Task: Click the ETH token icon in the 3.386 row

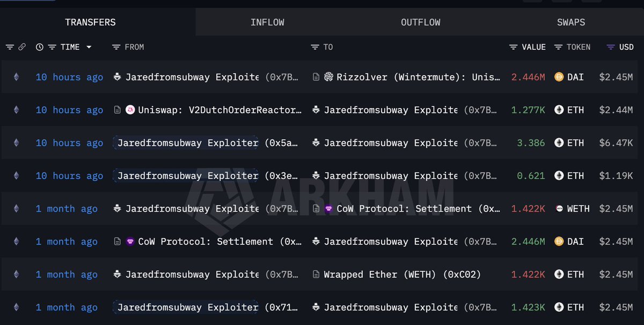Action: pos(559,143)
